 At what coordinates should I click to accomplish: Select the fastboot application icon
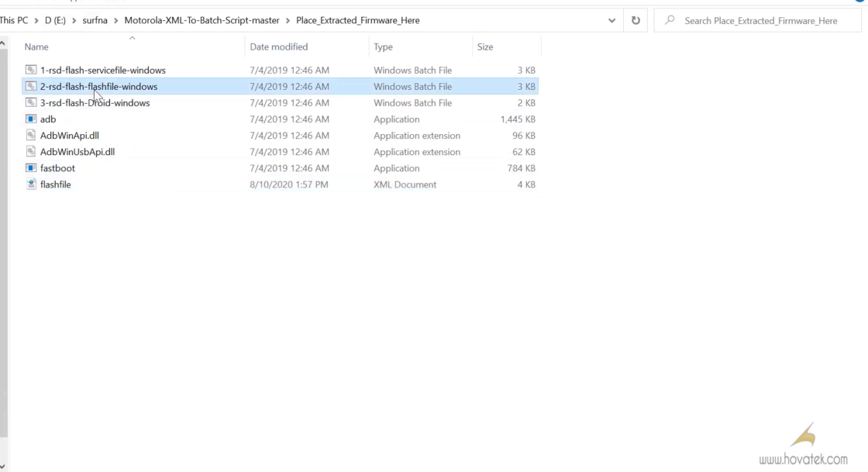coord(31,168)
